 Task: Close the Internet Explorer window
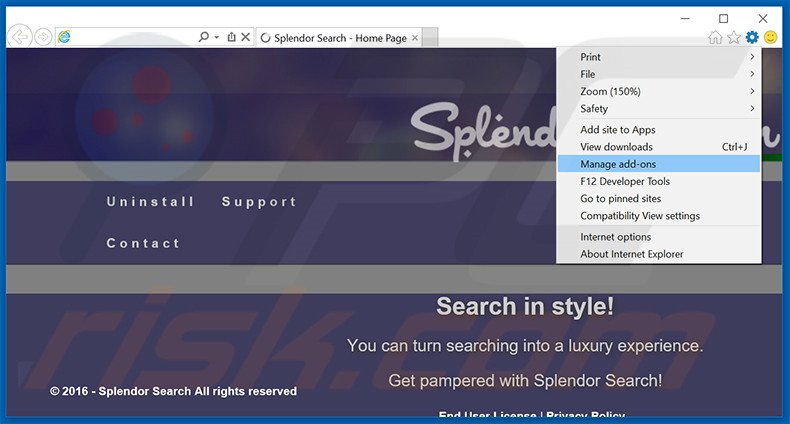click(x=763, y=19)
